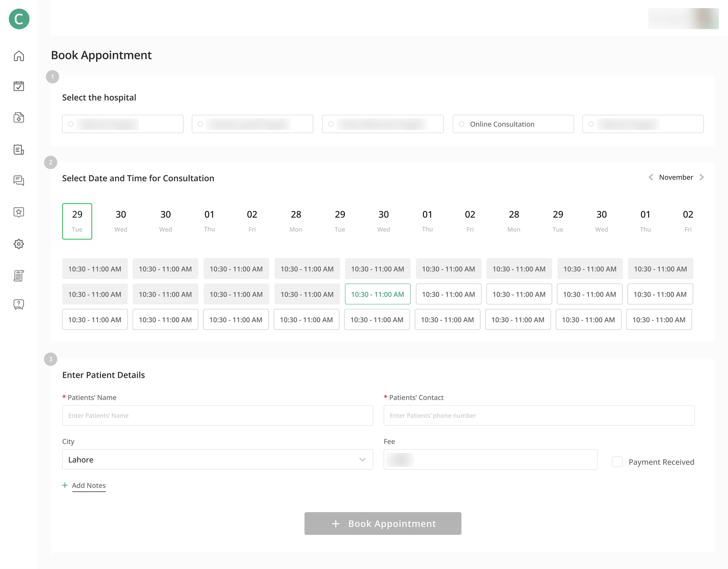Viewport: 728px width, 569px height.
Task: Click the 'City' field label
Action: (x=68, y=442)
